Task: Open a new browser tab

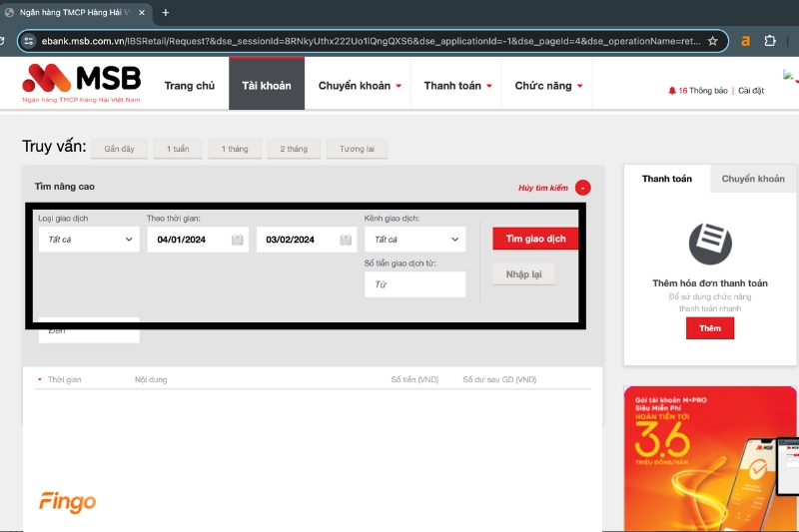Action: point(166,13)
